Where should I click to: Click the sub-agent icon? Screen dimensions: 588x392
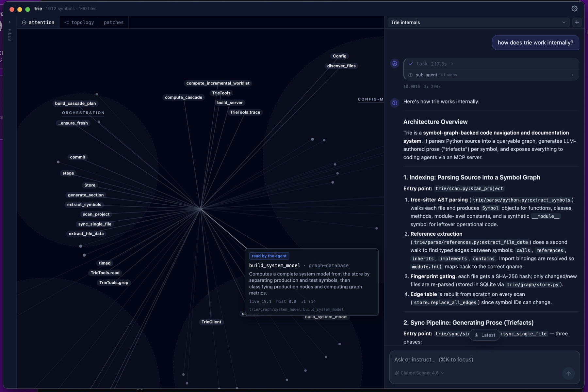tap(411, 75)
